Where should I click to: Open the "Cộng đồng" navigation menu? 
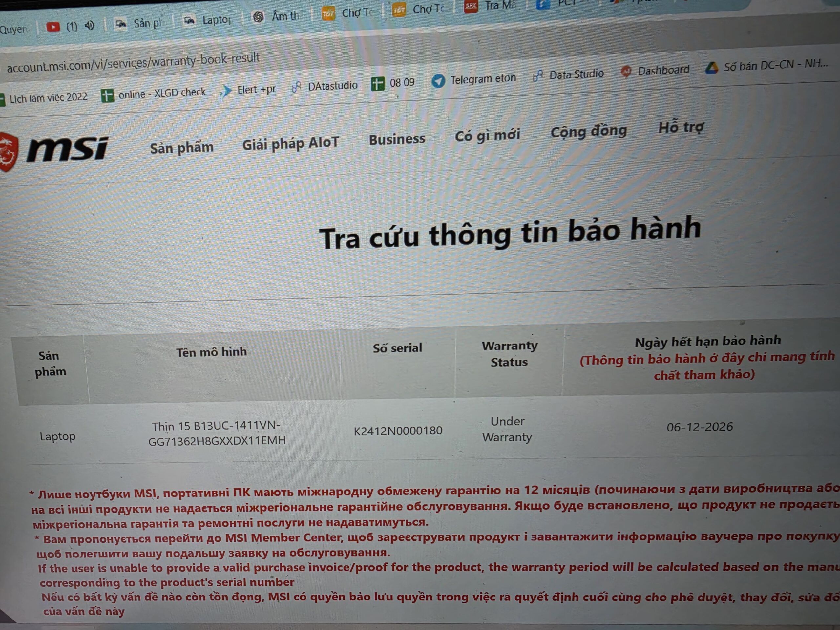point(589,131)
